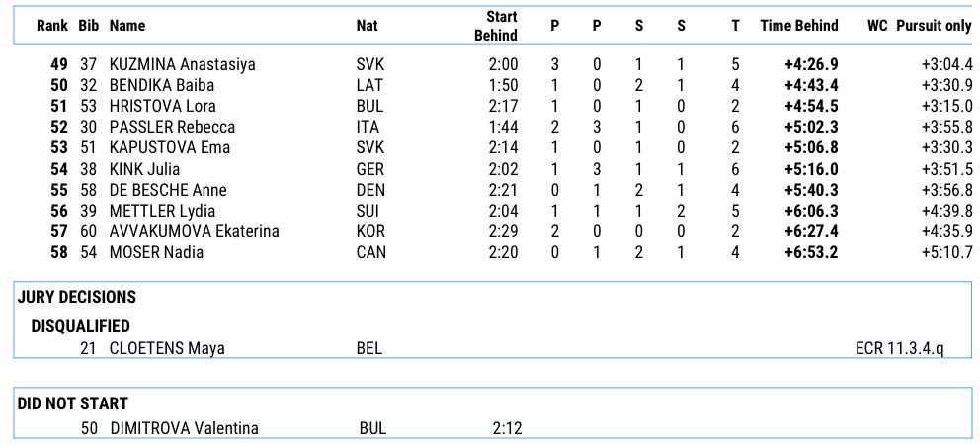Select the Pursuit only column header
Screen dimensions: 980x446
(934, 26)
